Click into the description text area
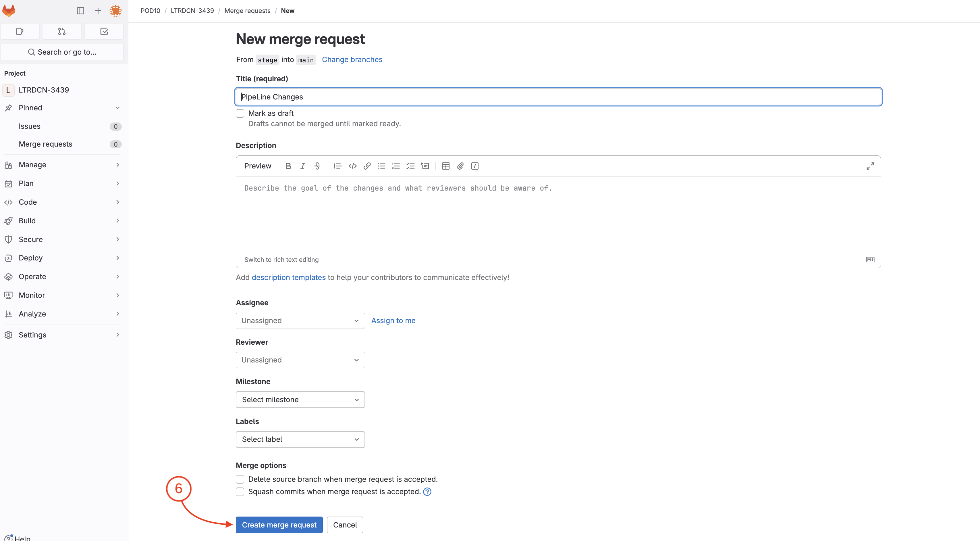 coord(558,213)
